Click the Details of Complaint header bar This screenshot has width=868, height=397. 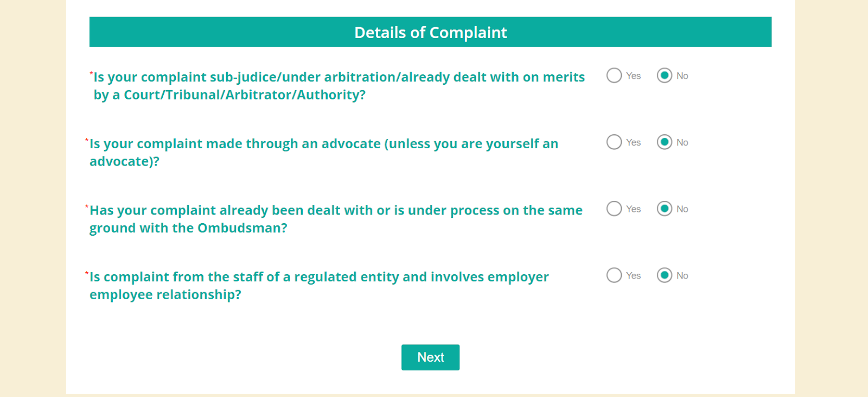[430, 32]
